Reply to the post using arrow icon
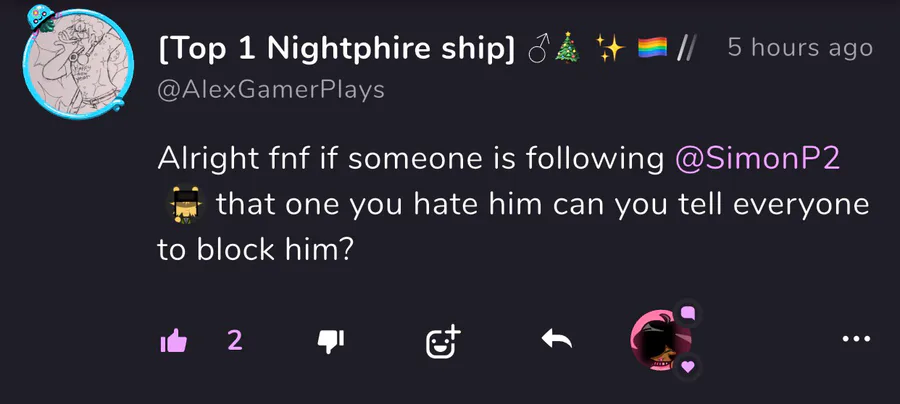Screen dimensions: 900x404 tap(556, 340)
